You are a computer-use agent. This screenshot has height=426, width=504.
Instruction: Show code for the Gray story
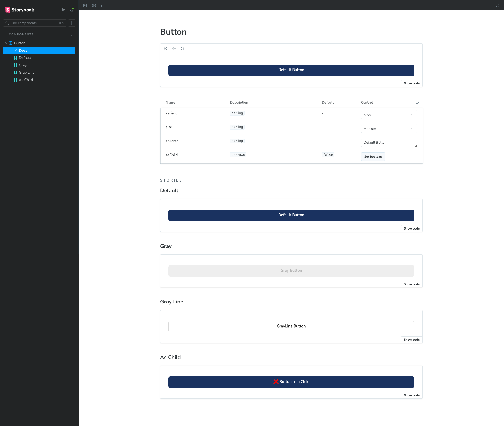[411, 284]
